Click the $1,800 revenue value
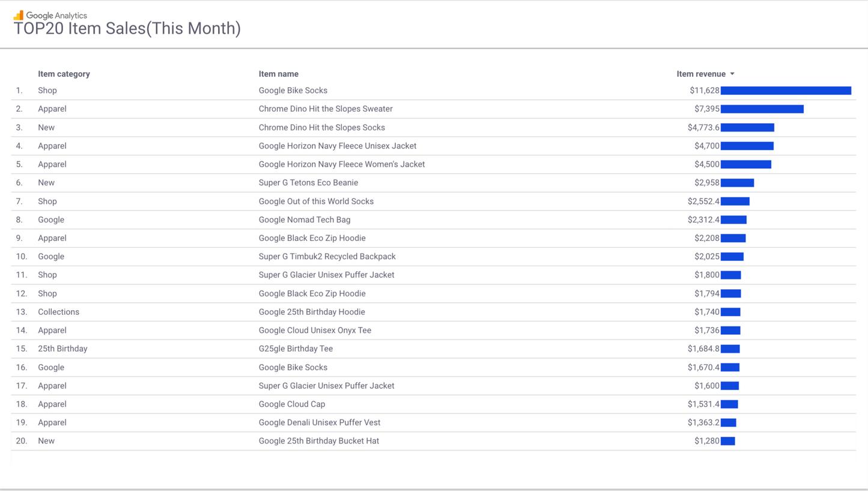 click(x=707, y=275)
